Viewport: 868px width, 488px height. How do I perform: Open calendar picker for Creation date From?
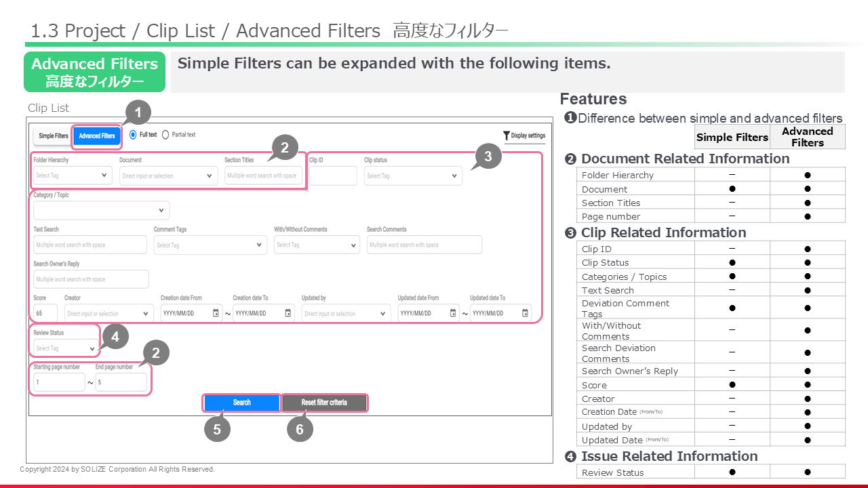[x=216, y=313]
